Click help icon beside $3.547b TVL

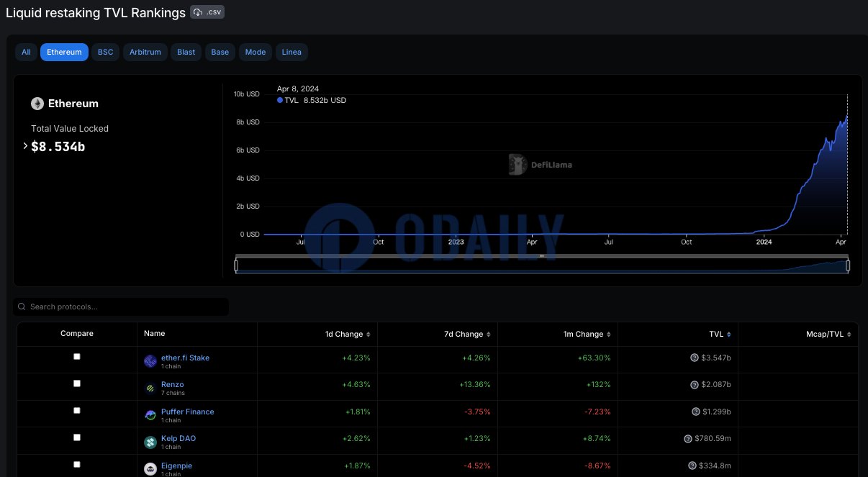tap(695, 358)
